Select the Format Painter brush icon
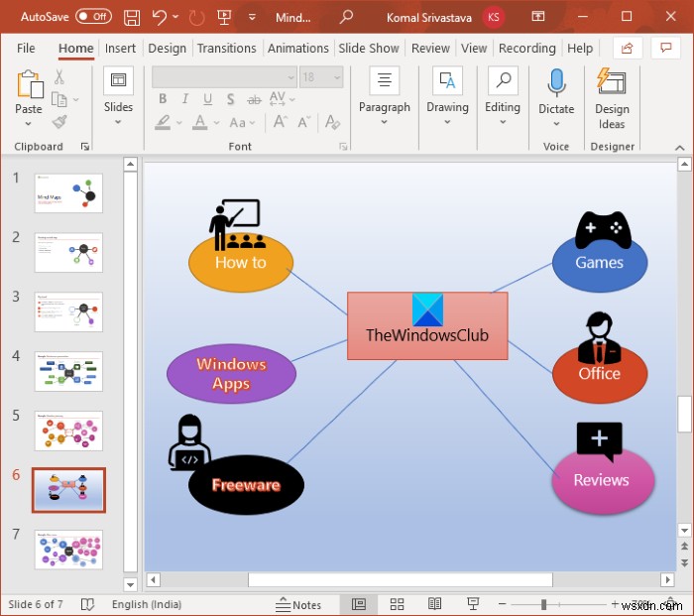The height and width of the screenshot is (616, 694). [58, 121]
